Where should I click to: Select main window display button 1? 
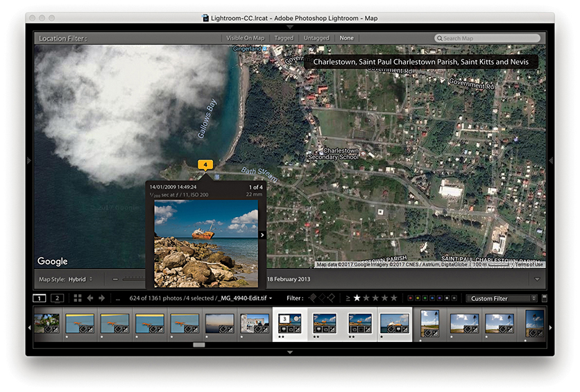pyautogui.click(x=40, y=298)
